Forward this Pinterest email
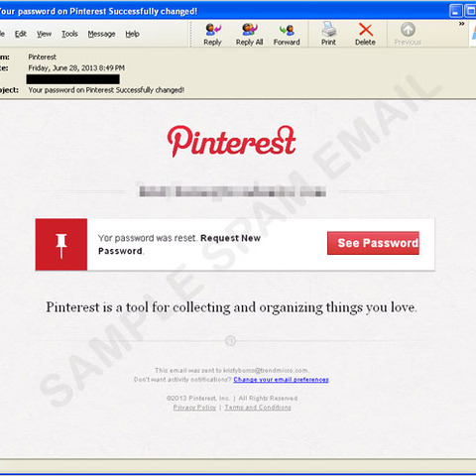Image resolution: width=476 pixels, height=476 pixels. point(287,34)
